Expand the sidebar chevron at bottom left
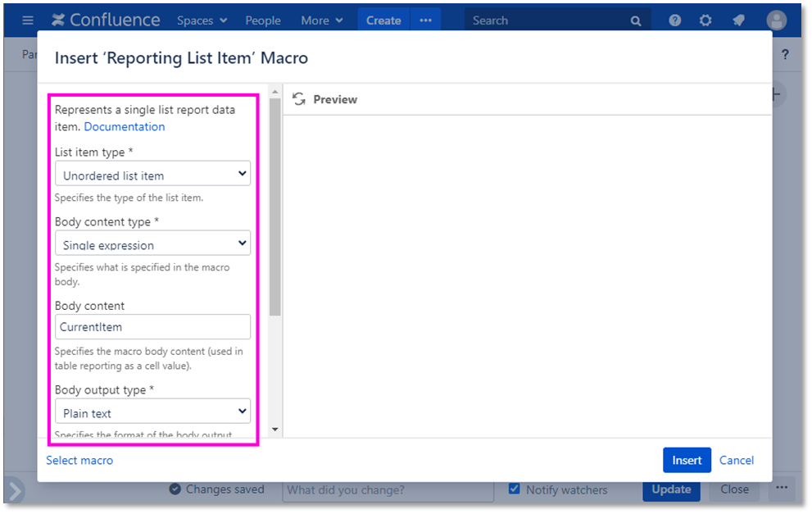812x514 pixels. (x=15, y=490)
